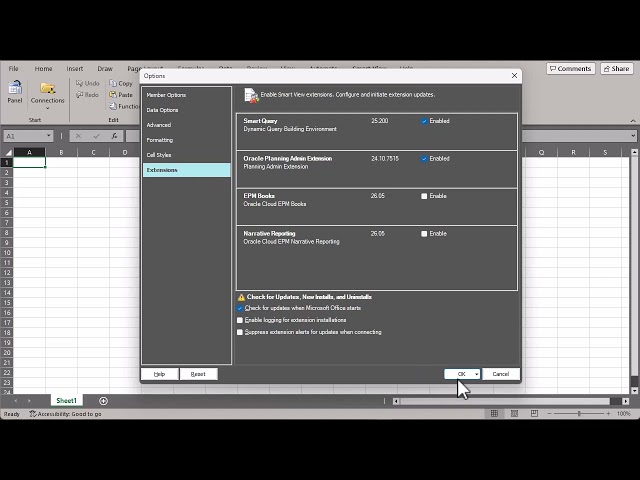Viewport: 640px width, 480px height.
Task: Click the Select All corner triangle
Action: pyautogui.click(x=8, y=153)
